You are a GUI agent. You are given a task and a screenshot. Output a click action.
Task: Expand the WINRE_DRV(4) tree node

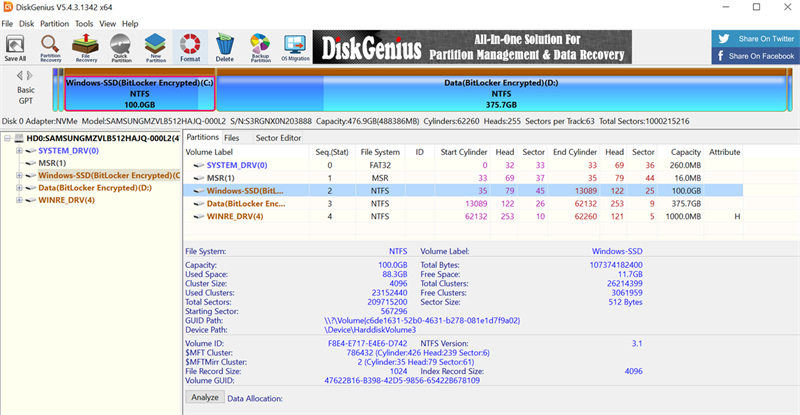point(19,200)
